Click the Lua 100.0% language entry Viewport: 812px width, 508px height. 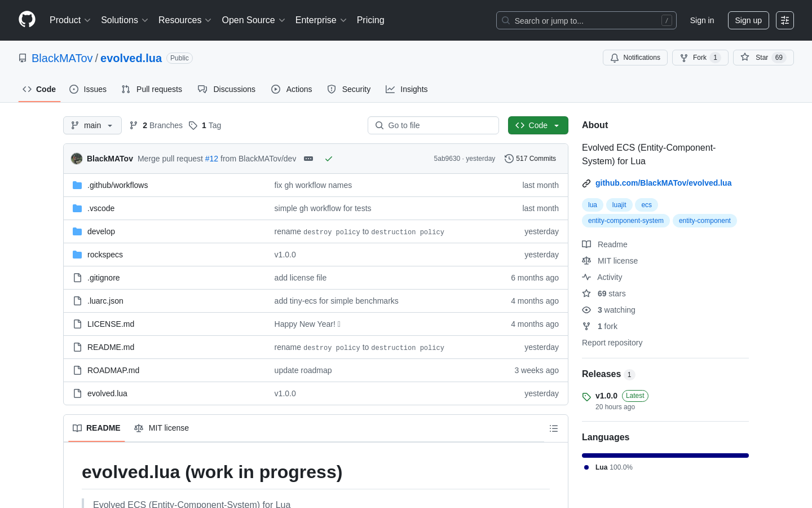coord(609,467)
